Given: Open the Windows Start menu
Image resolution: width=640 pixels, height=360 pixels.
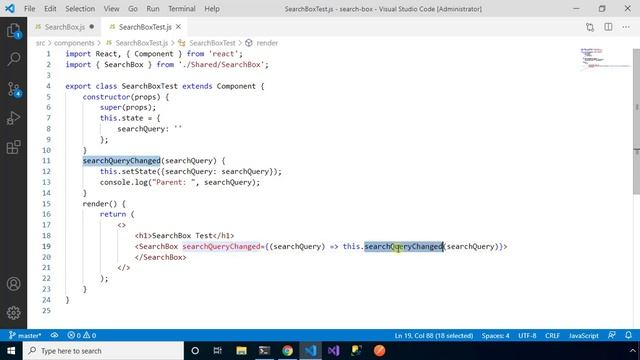Looking at the screenshot, I should pyautogui.click(x=11, y=351).
